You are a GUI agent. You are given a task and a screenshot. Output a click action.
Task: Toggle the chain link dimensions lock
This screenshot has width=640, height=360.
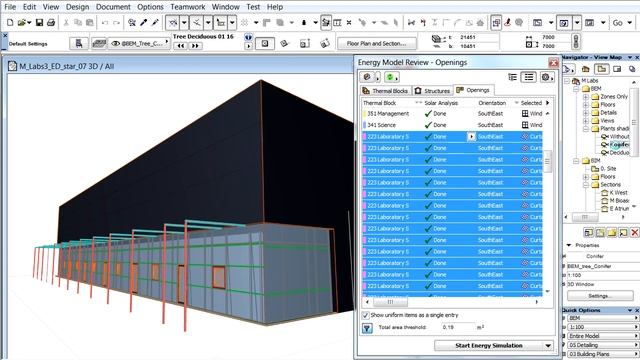(x=576, y=41)
